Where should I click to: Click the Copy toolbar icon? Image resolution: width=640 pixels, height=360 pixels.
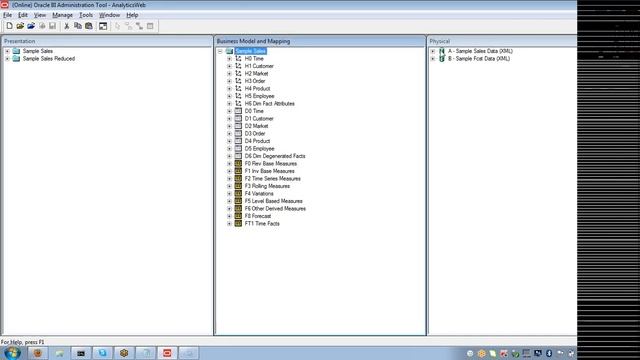point(78,26)
